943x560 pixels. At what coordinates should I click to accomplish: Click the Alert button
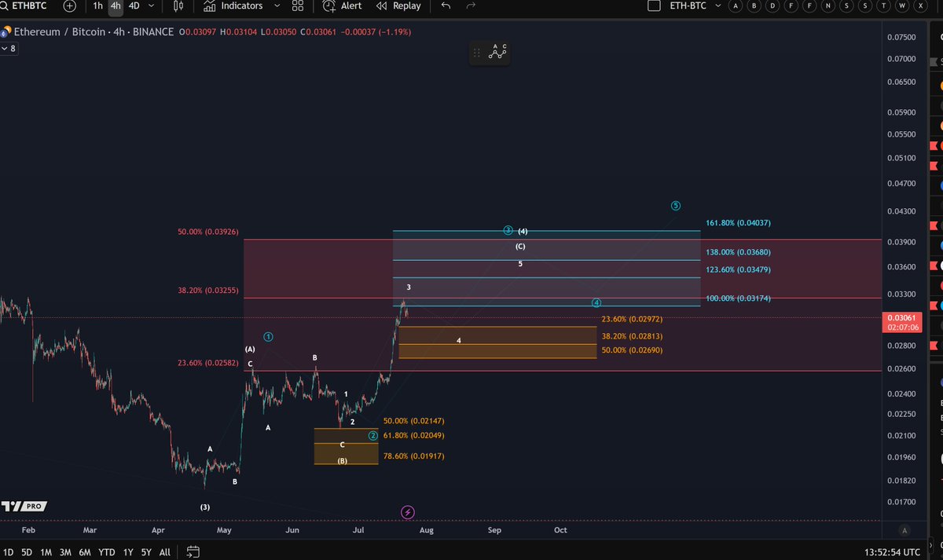[x=343, y=6]
